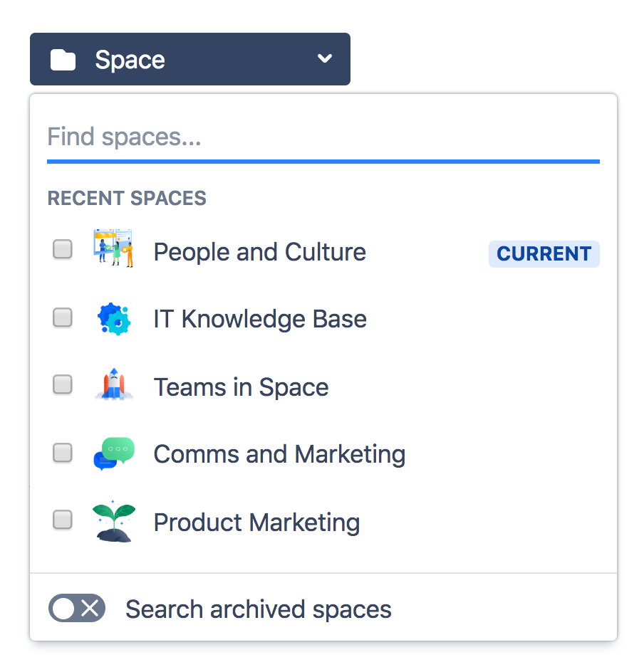Focus the Find spaces search field
Screen dimensions: 644x672
(x=323, y=137)
